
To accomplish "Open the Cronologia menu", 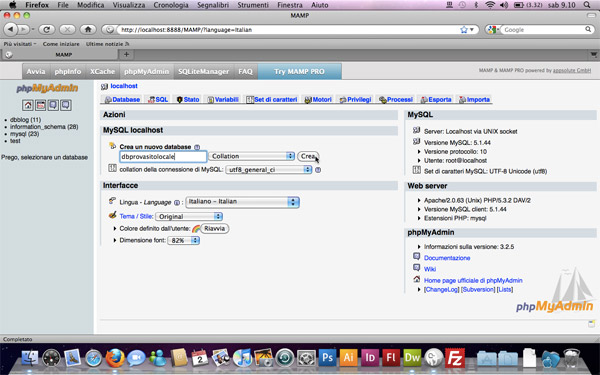I will 171,5.
